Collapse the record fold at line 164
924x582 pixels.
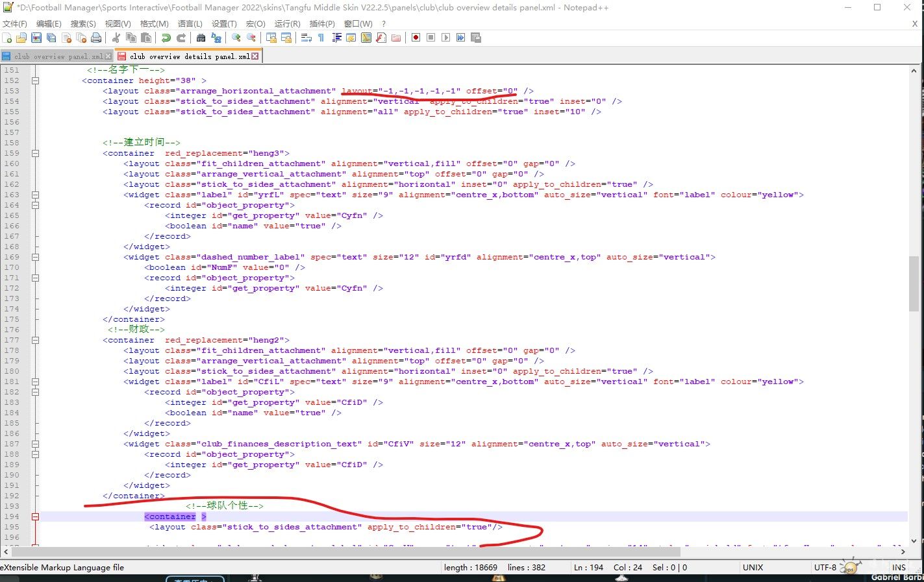click(36, 205)
